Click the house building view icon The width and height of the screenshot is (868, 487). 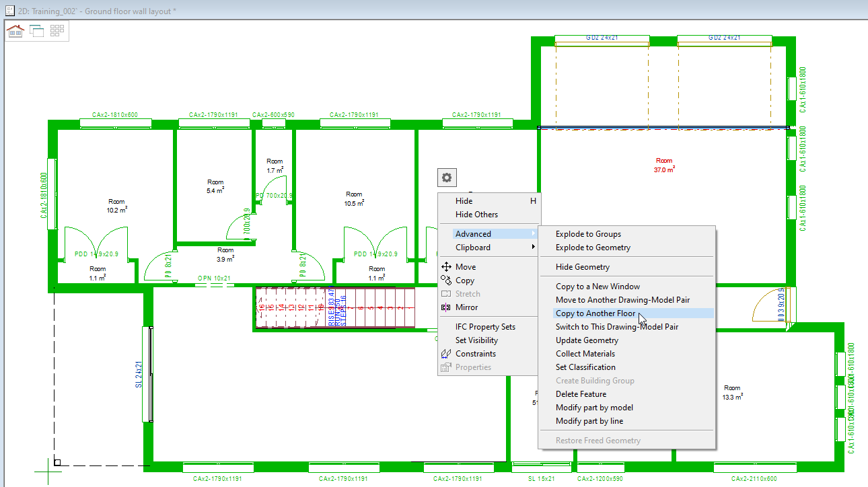click(15, 31)
